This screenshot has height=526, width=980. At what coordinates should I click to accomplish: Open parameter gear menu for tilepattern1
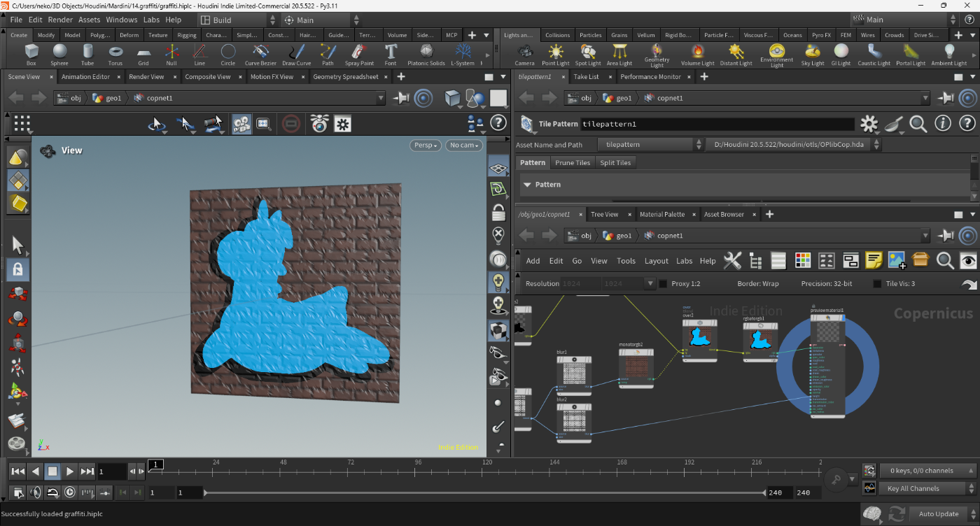(869, 124)
